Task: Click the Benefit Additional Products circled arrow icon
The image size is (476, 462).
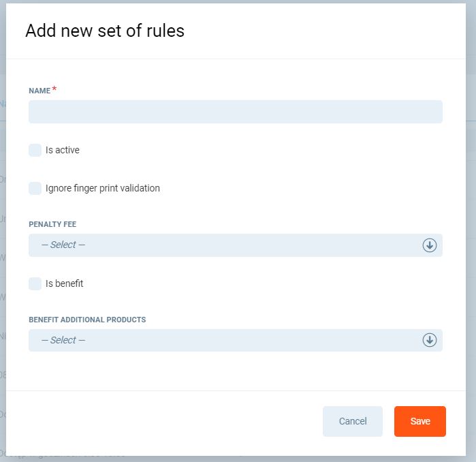Action: point(429,340)
